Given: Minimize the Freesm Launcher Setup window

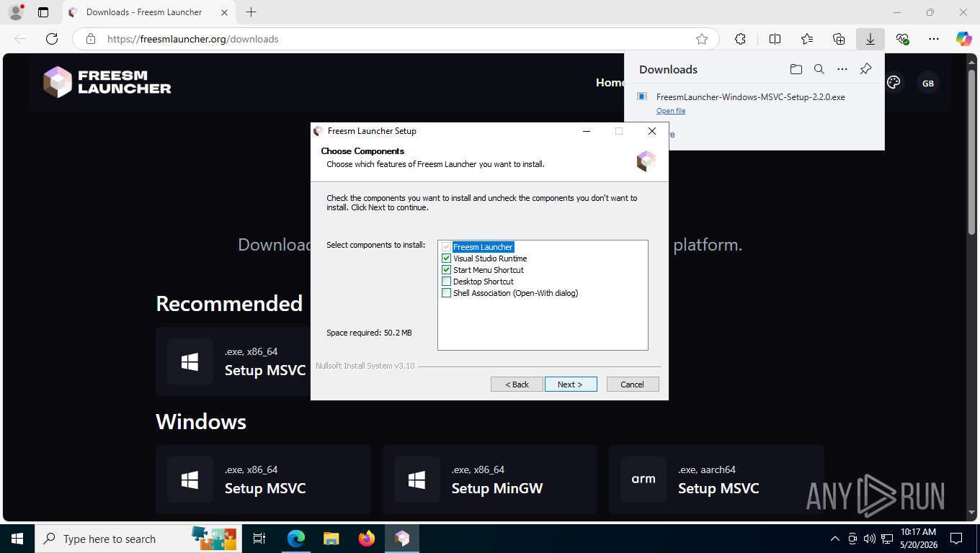Looking at the screenshot, I should [586, 131].
